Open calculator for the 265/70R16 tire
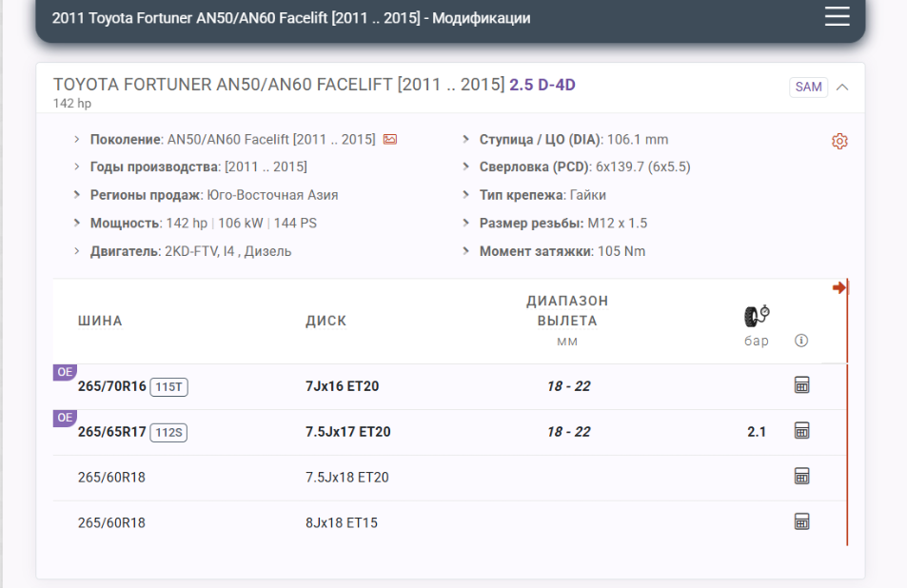This screenshot has width=907, height=588. tap(801, 385)
